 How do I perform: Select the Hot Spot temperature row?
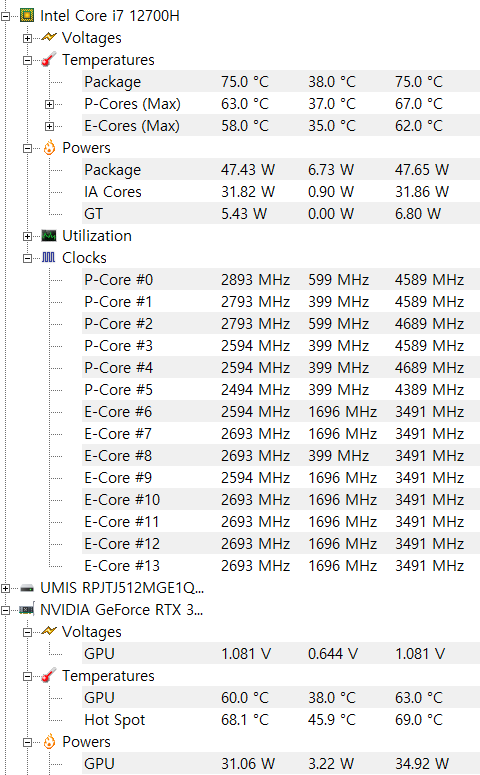point(281,720)
